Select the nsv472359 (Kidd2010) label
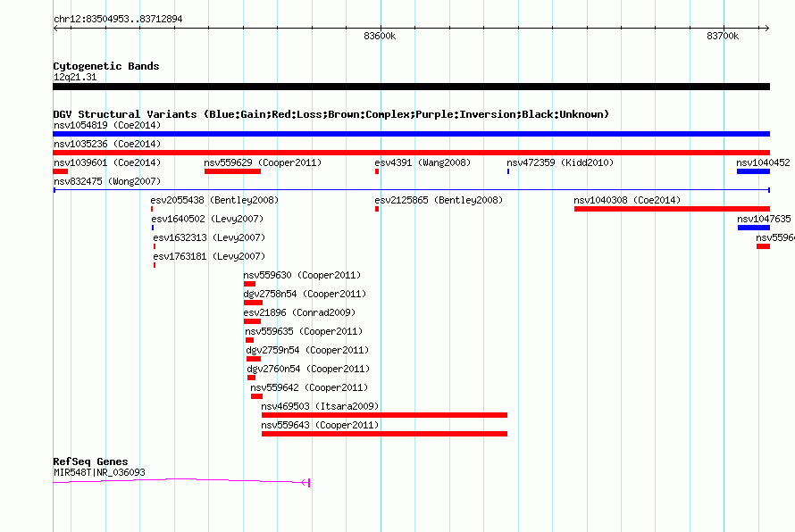This screenshot has width=795, height=532. point(560,162)
